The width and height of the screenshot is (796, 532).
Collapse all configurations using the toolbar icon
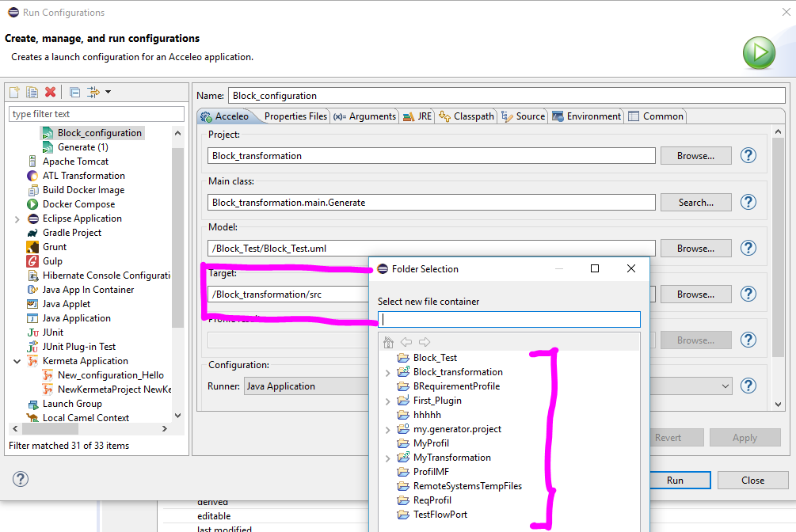tap(74, 92)
